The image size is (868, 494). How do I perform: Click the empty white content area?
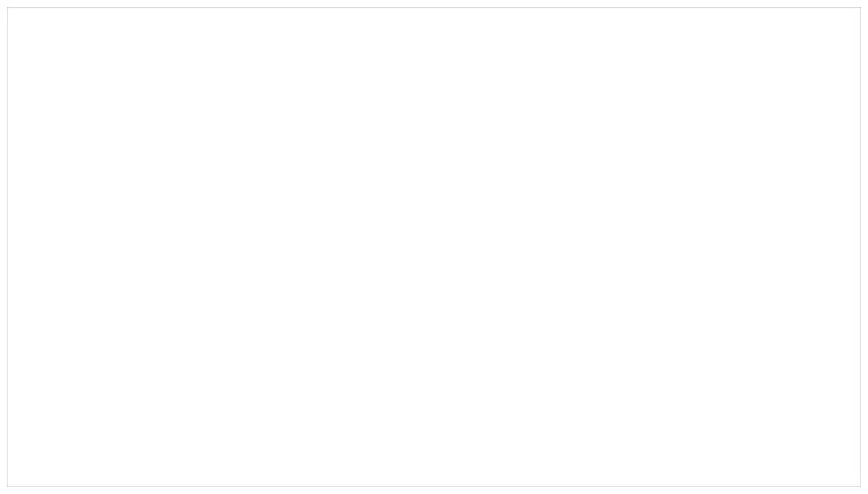[434, 247]
